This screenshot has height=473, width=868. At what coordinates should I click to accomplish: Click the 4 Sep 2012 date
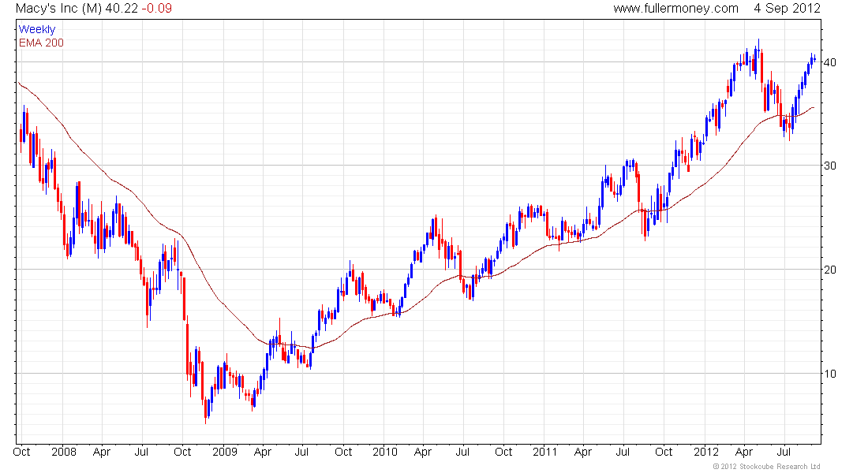point(787,9)
